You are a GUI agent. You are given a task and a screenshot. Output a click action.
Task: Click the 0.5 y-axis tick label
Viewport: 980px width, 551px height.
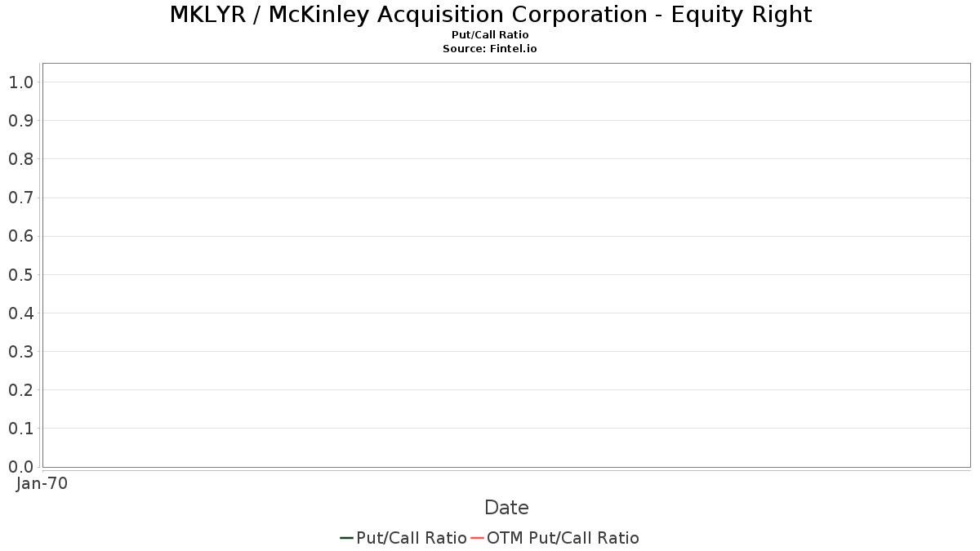(x=20, y=275)
